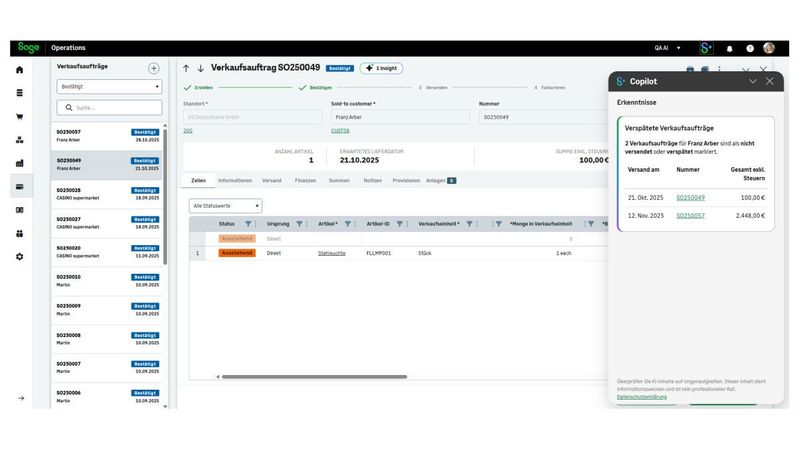Screen dimensions: 799x449
Task: Select order SO250028 in the list
Action: click(107, 194)
